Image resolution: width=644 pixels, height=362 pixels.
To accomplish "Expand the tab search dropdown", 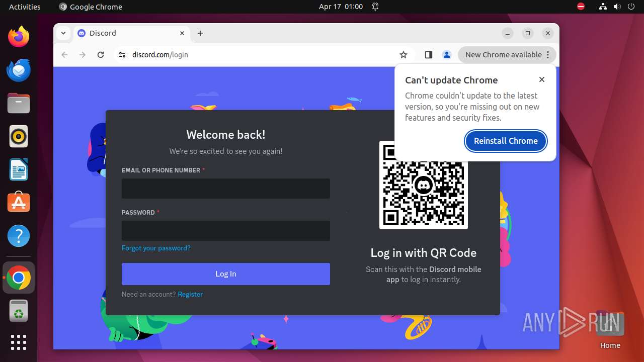I will [63, 33].
